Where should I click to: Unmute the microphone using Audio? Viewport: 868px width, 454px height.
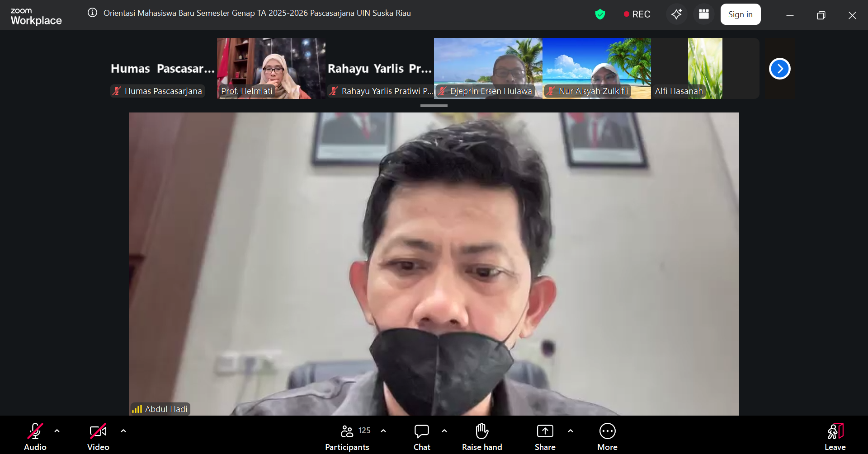click(35, 436)
